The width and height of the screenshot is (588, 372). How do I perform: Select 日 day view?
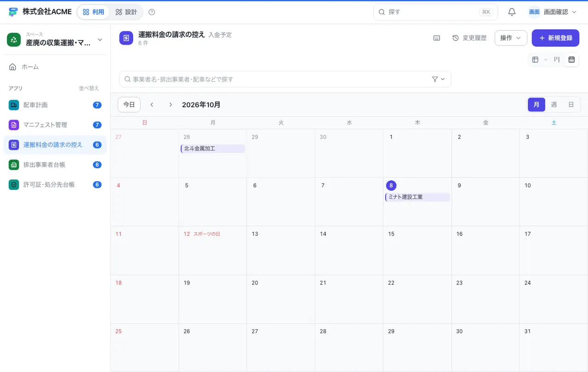(571, 104)
